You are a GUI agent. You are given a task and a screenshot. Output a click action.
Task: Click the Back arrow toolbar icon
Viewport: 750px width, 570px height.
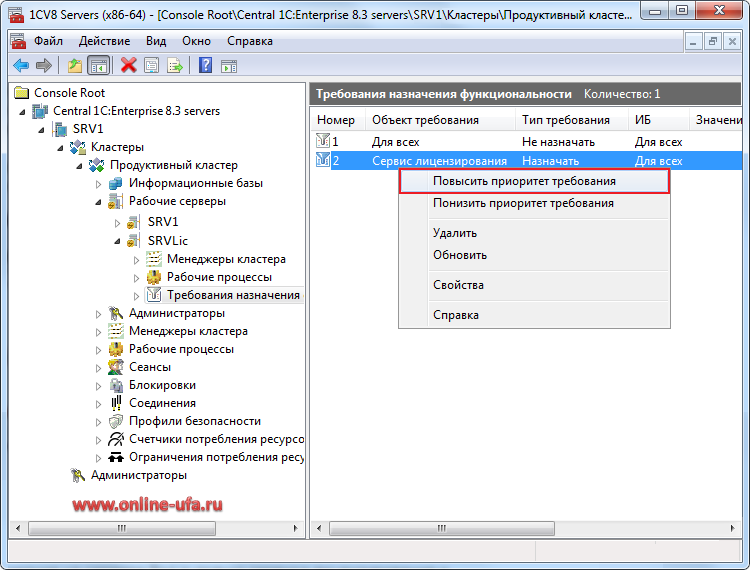pyautogui.click(x=22, y=65)
